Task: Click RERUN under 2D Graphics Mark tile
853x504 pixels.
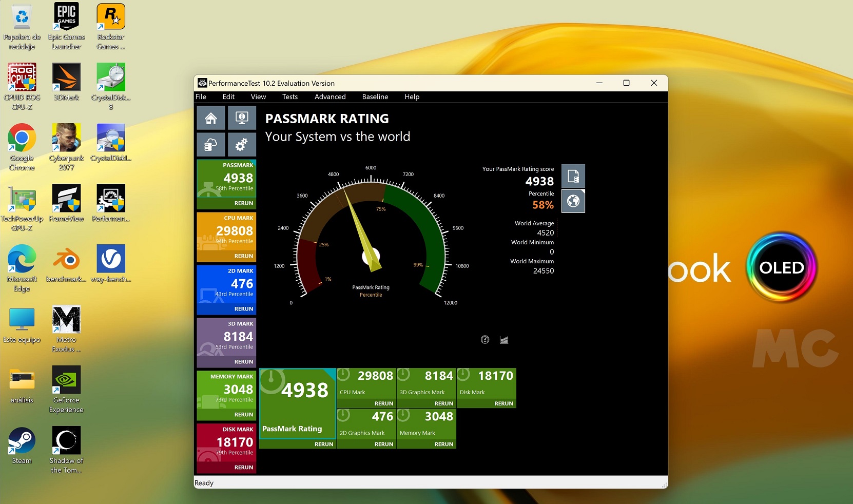Action: click(x=383, y=444)
